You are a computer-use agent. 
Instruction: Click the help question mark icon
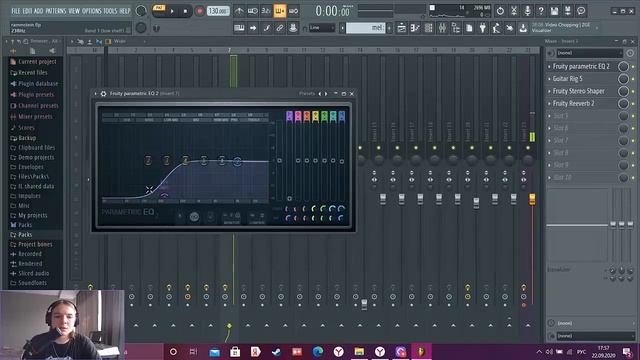[x=541, y=11]
